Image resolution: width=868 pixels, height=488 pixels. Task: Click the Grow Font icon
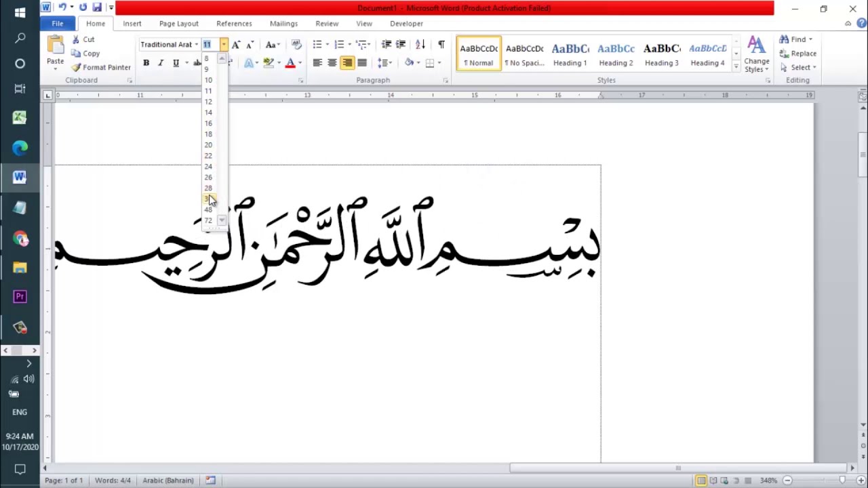[236, 45]
